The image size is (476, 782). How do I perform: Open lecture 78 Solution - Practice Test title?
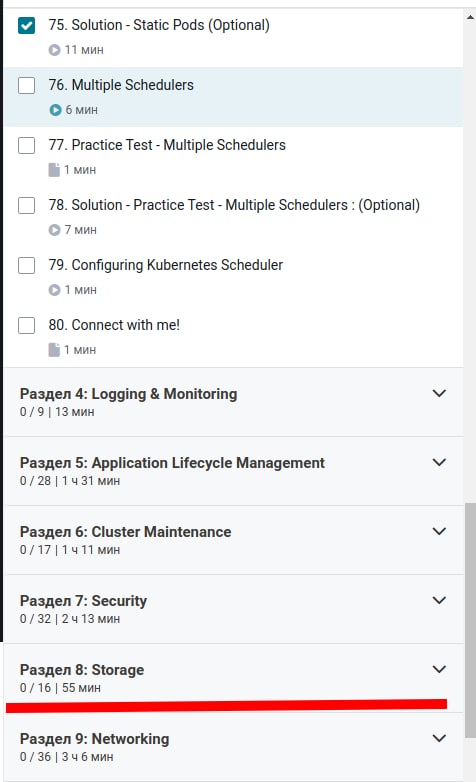[x=234, y=205]
